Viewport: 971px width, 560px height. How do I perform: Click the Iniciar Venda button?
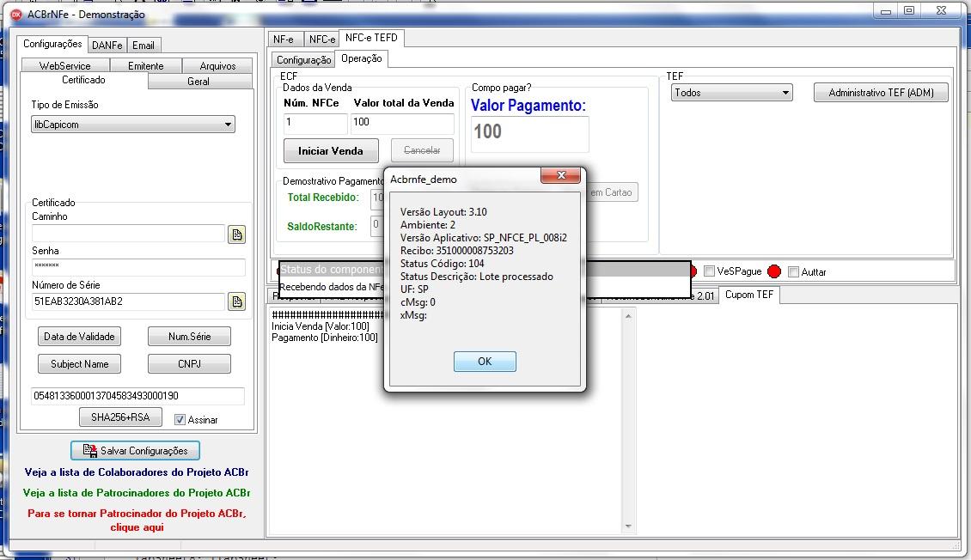point(331,151)
